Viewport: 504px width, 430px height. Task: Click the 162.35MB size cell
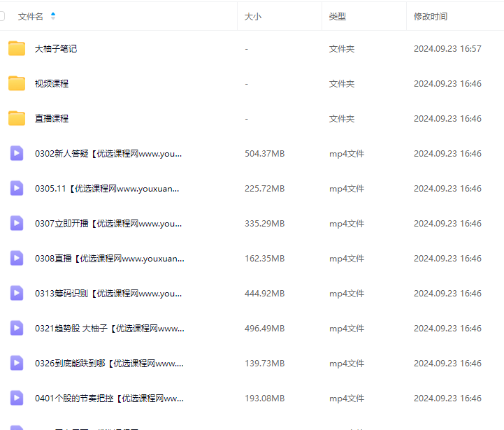[264, 258]
